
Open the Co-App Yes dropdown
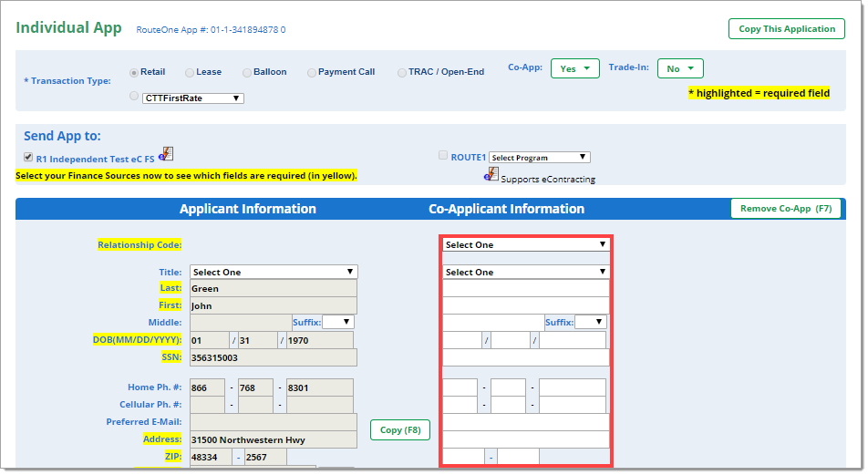point(574,68)
